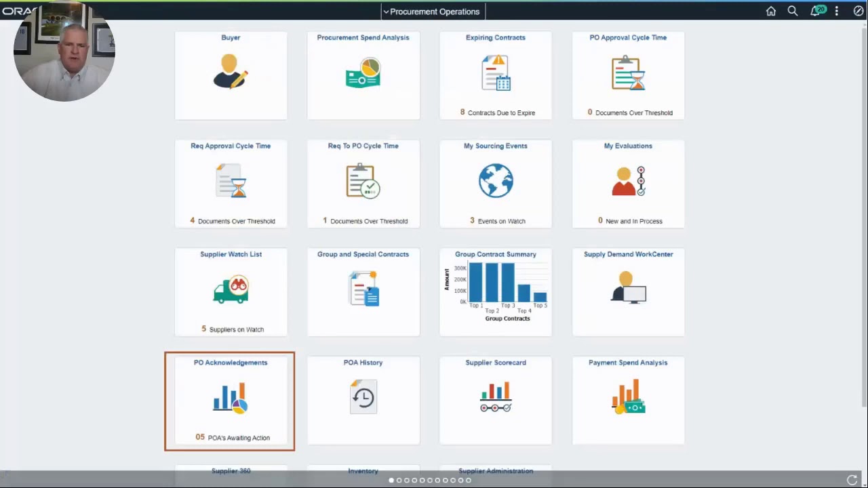Open the global Search magnifier

point(793,11)
